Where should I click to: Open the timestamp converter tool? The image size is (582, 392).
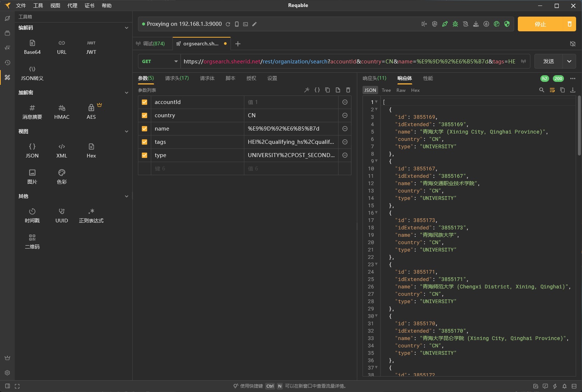pyautogui.click(x=32, y=215)
